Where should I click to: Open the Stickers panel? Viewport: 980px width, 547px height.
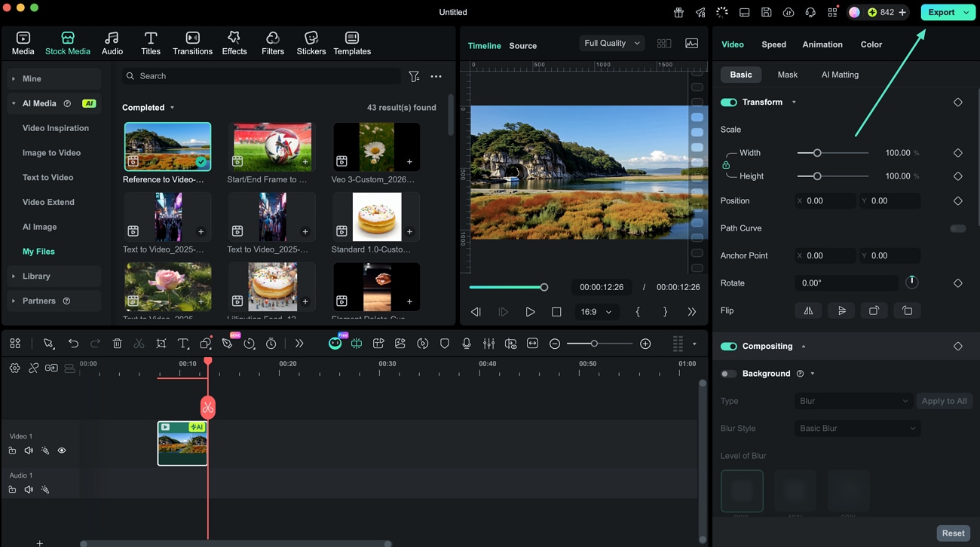coord(311,43)
